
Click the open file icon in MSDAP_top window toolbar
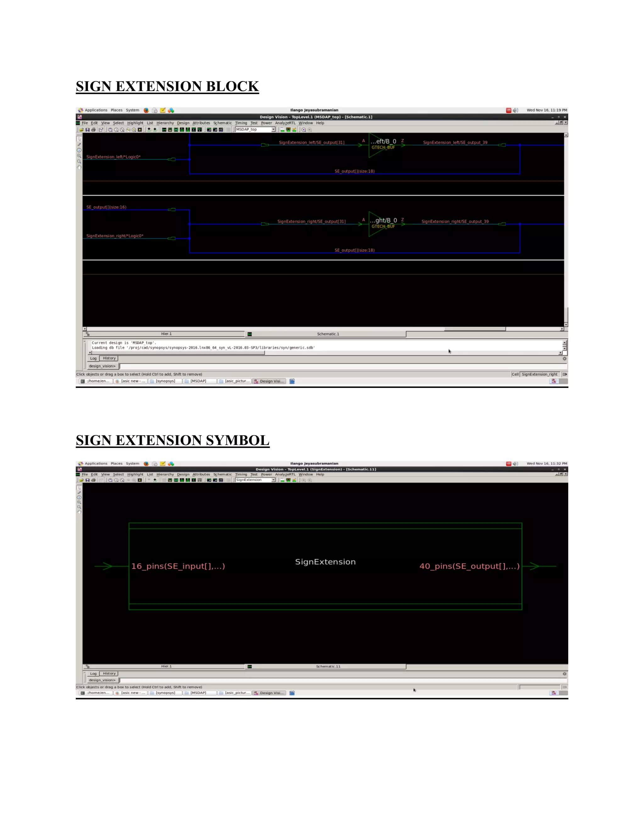[x=81, y=130]
